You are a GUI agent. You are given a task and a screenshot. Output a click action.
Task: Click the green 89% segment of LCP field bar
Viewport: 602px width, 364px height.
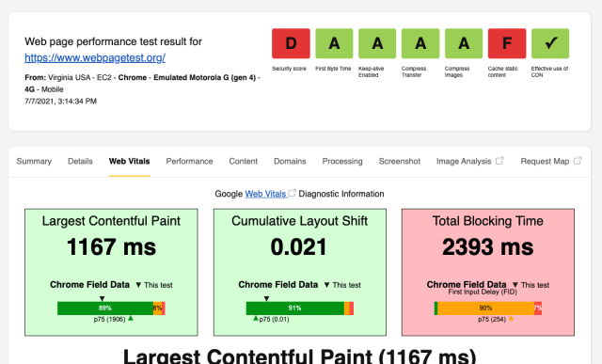tap(105, 309)
